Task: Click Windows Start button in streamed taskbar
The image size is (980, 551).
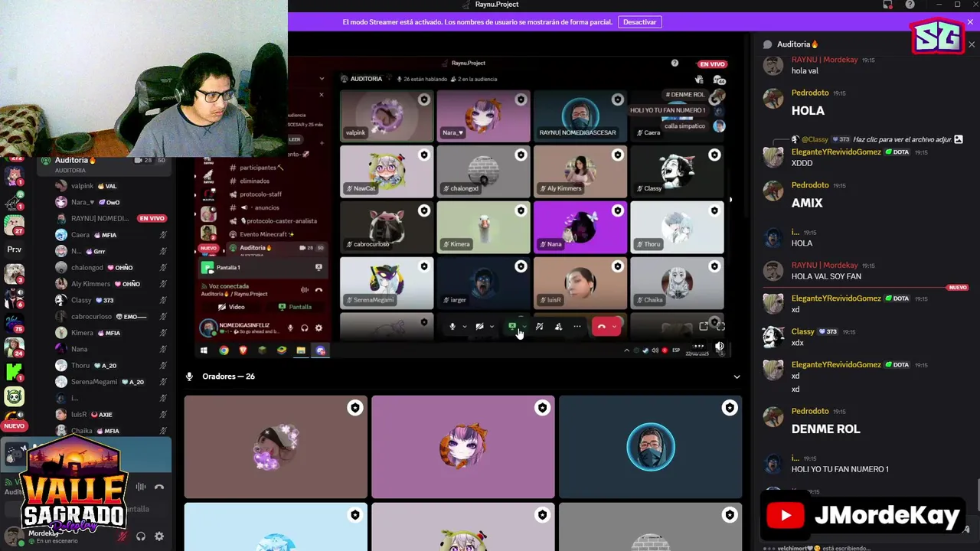Action: click(204, 350)
